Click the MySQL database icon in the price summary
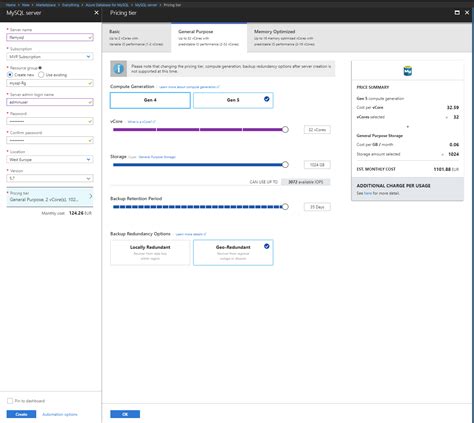Screen dimensions: 474x423 [407, 71]
